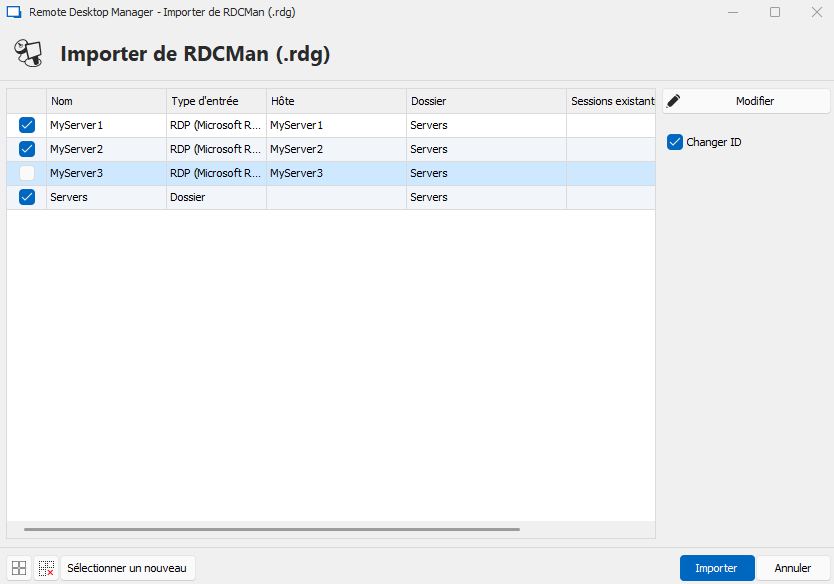Click RDP type cell for MyServer1
The height and width of the screenshot is (584, 834).
(216, 125)
